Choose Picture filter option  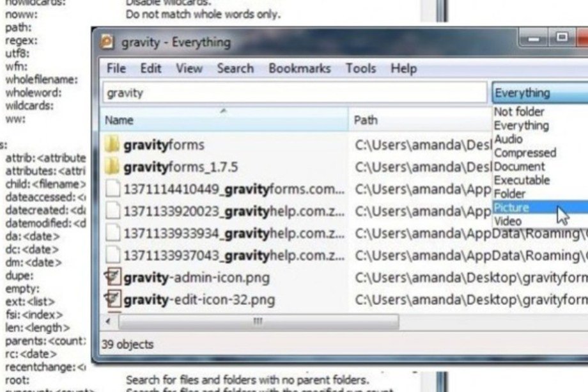point(540,207)
